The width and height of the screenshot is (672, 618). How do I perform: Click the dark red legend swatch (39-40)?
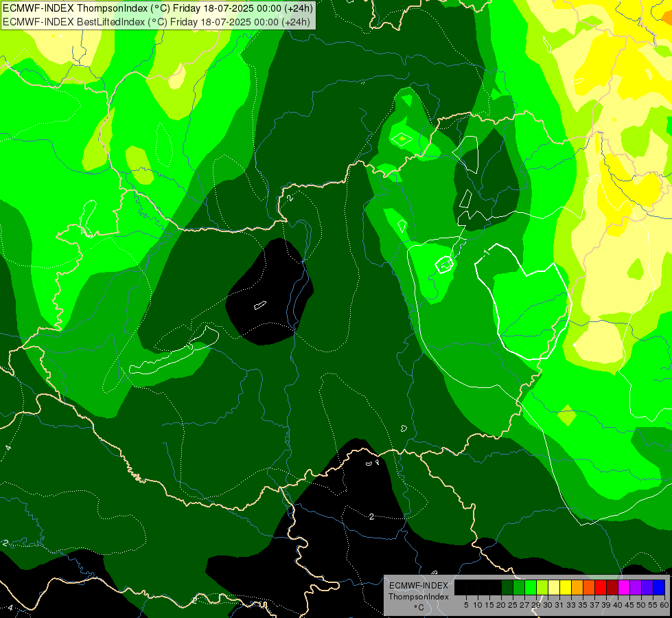coord(612,588)
